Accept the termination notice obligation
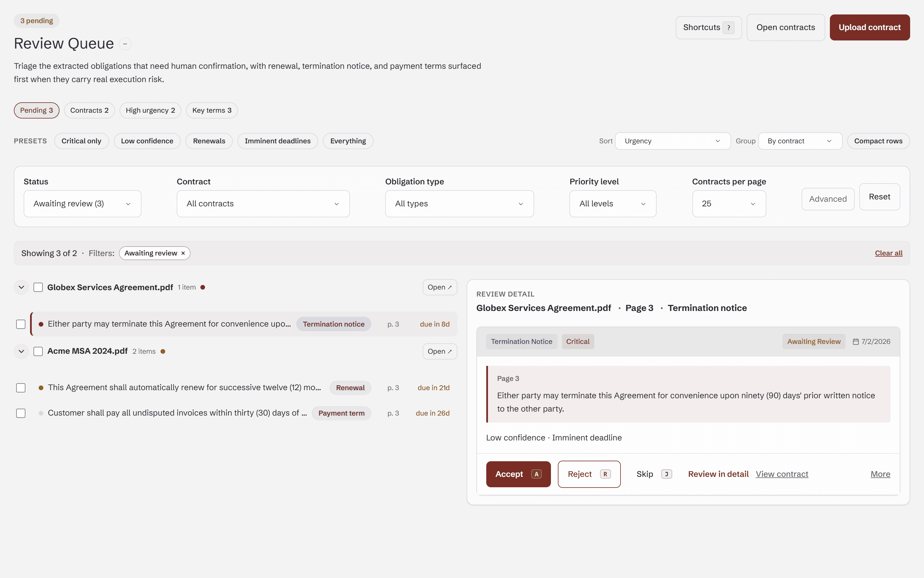Image resolution: width=924 pixels, height=578 pixels. pos(518,474)
